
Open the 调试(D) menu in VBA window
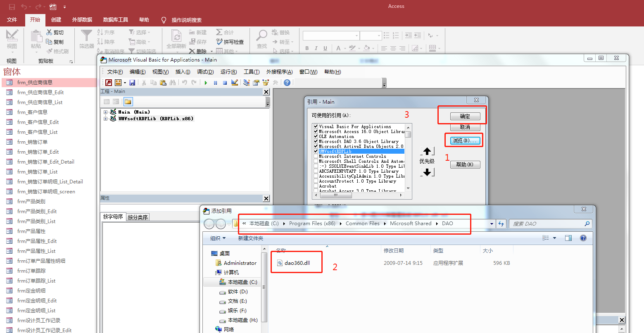click(x=205, y=72)
